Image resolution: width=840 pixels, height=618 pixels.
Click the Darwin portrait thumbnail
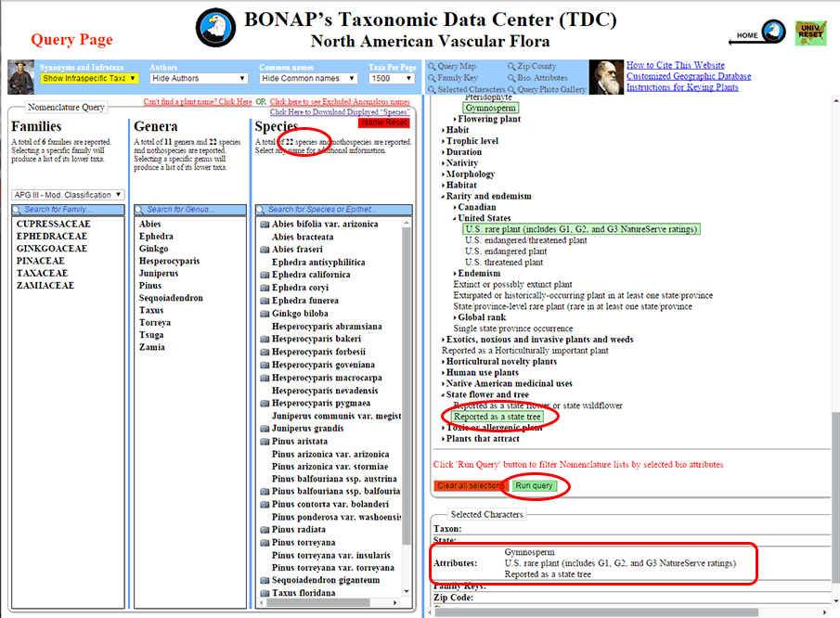606,77
